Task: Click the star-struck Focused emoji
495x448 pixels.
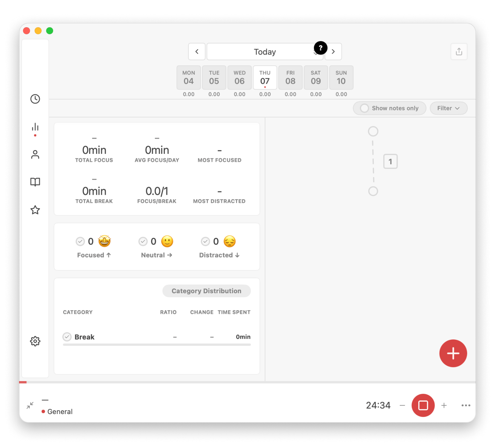Action: 104,241
